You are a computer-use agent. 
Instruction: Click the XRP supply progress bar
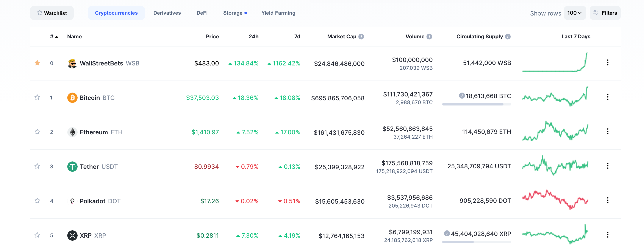477,242
